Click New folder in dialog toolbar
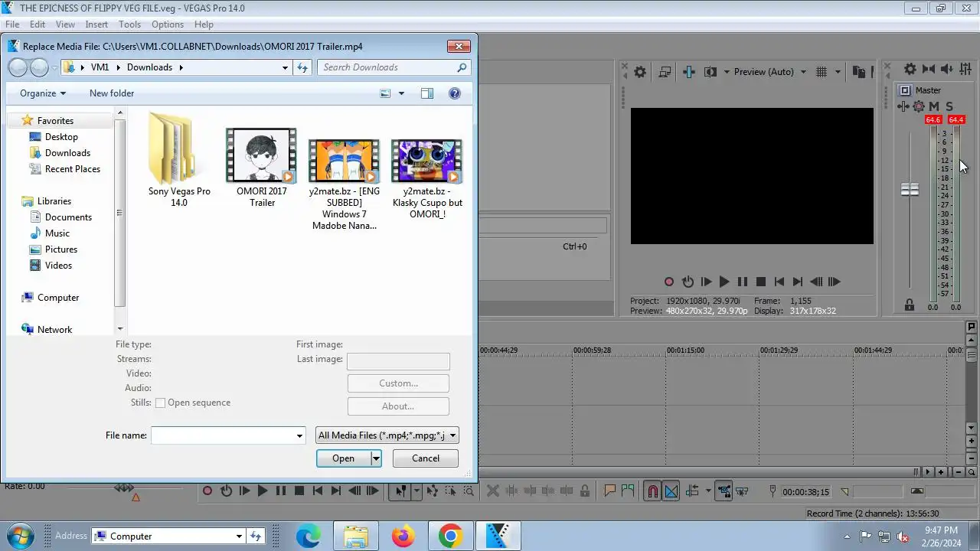Image resolution: width=980 pixels, height=551 pixels. tap(112, 93)
